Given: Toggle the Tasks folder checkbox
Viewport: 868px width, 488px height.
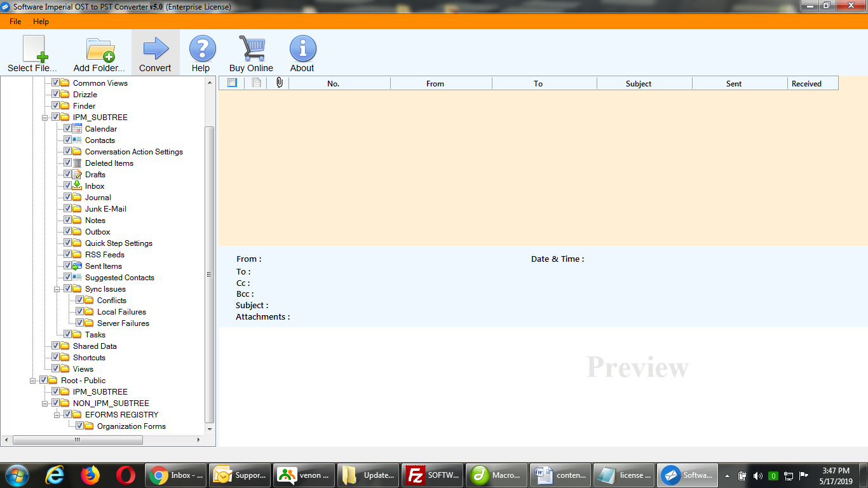Looking at the screenshot, I should pyautogui.click(x=67, y=334).
